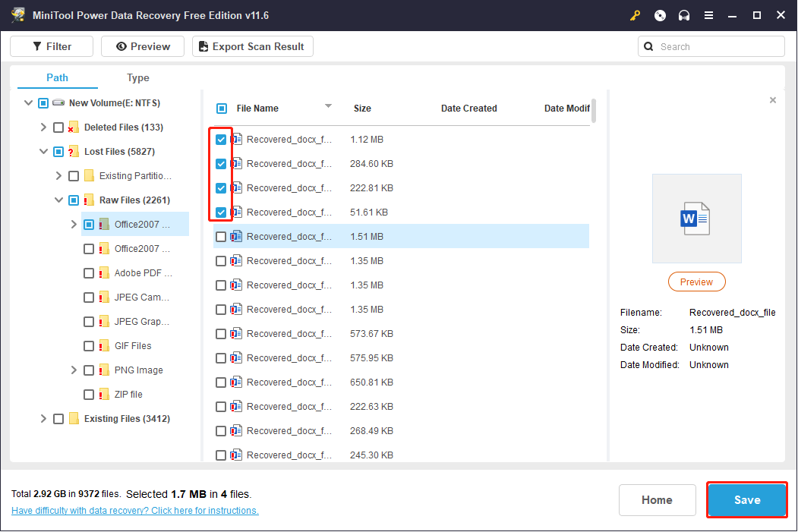
Task: Click the blue Save button
Action: [x=747, y=500]
